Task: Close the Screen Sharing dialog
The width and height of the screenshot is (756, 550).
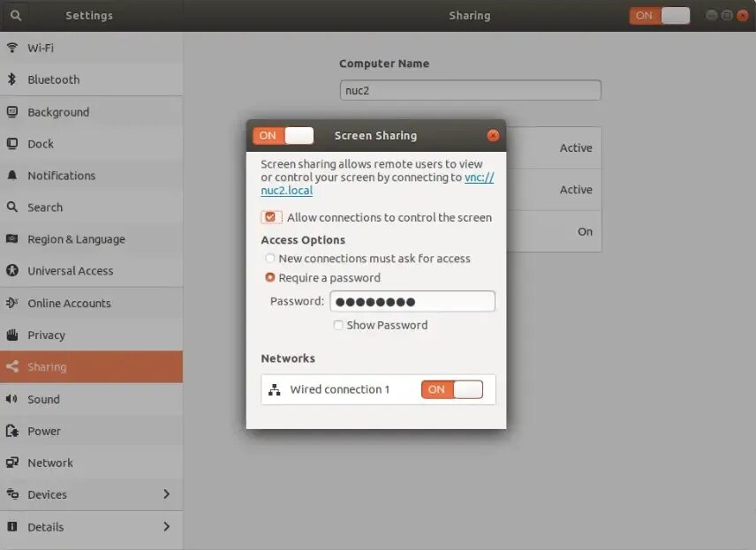Action: (493, 135)
